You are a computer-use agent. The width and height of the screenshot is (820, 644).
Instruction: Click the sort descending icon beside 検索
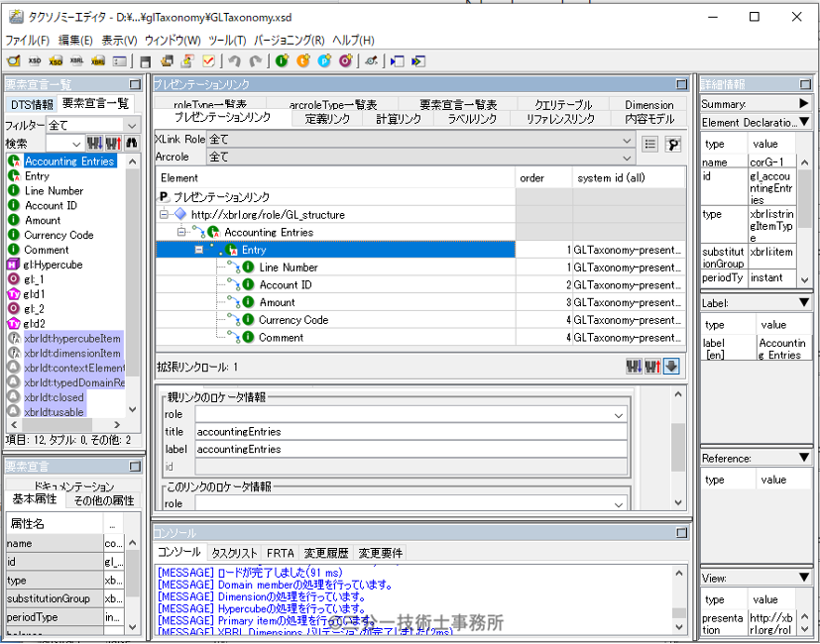94,143
